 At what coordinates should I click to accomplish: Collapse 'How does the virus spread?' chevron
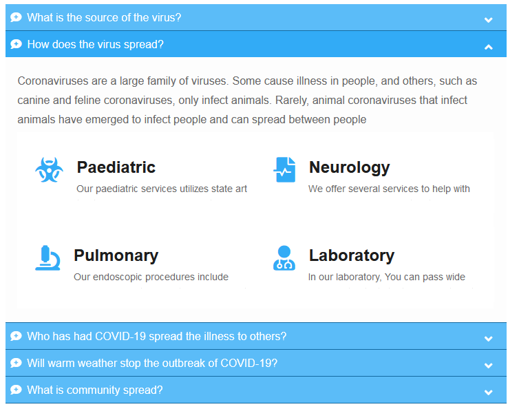pos(489,47)
